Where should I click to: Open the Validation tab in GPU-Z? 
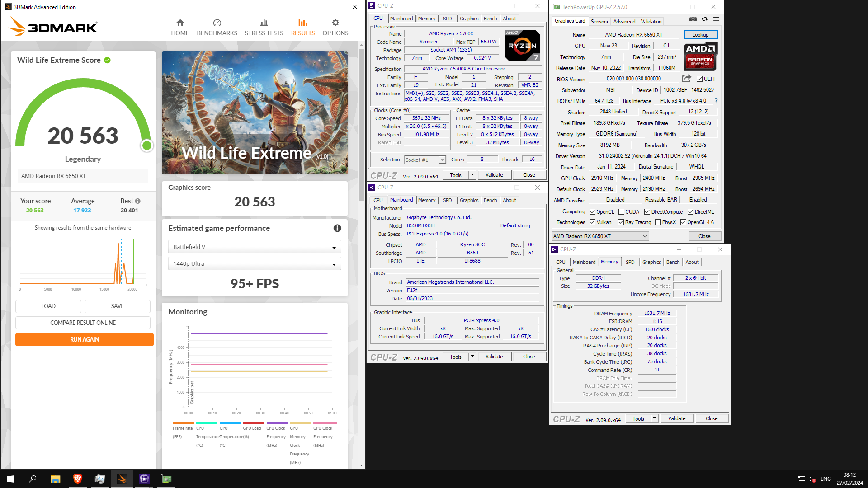coord(651,22)
